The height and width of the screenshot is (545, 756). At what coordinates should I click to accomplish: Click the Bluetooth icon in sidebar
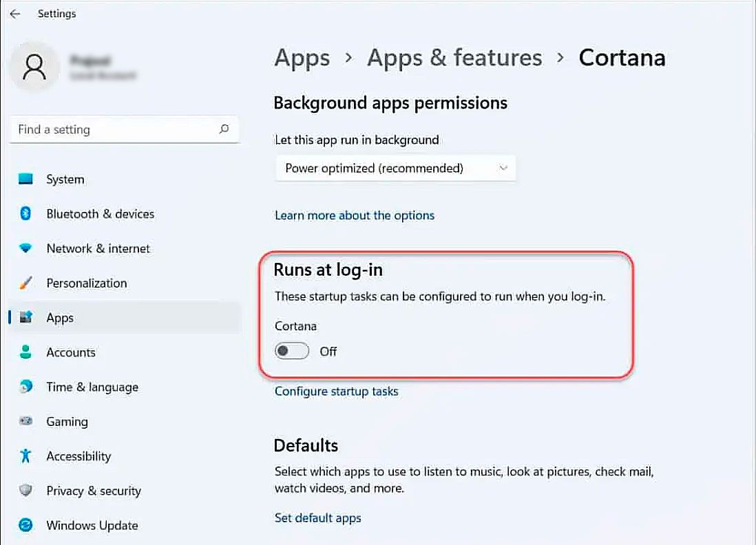25,213
